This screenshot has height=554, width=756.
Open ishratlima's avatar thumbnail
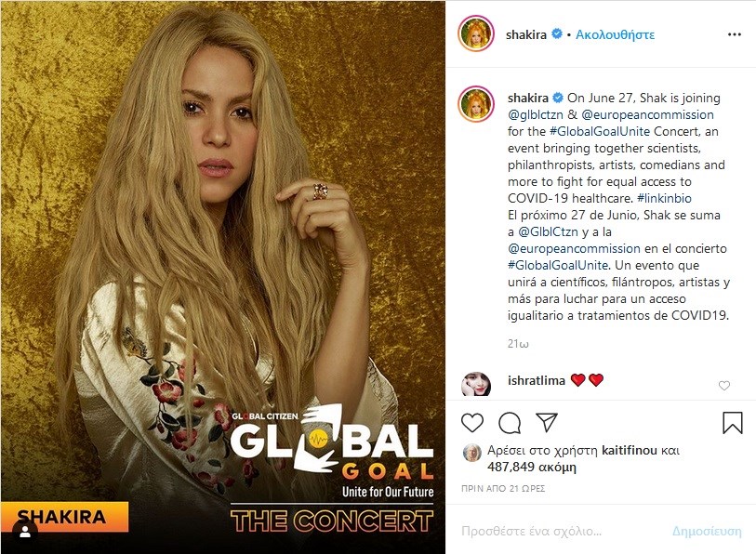[476, 384]
